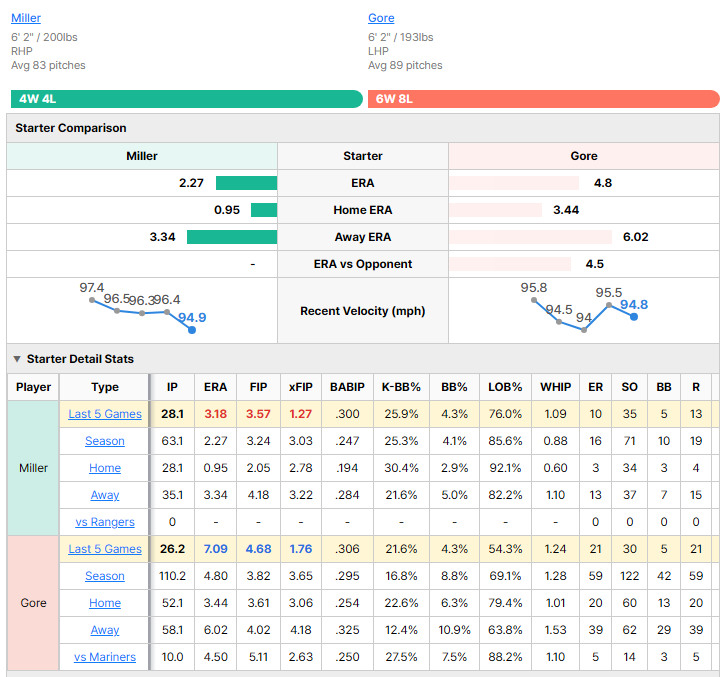Click Gore's blue 7.09 ERA value

coord(215,549)
